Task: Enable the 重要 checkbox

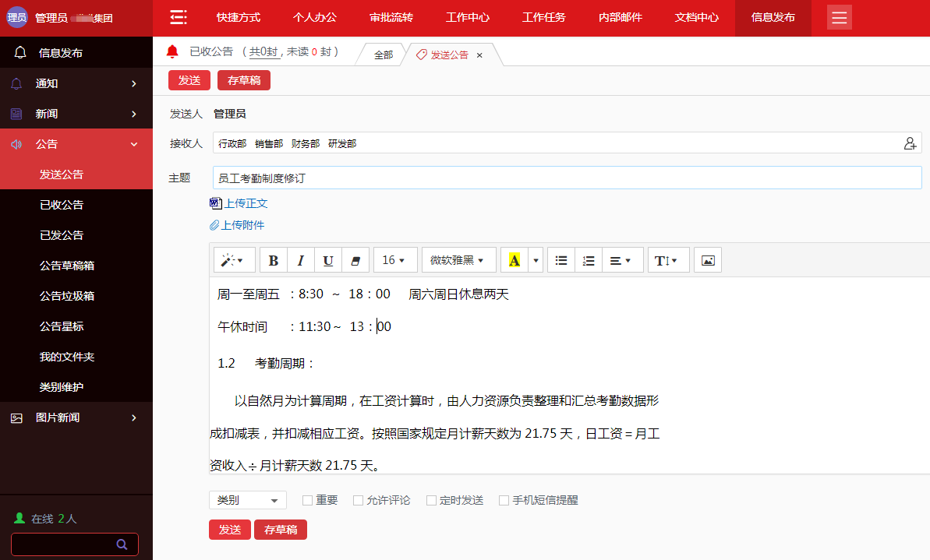Action: (x=306, y=500)
